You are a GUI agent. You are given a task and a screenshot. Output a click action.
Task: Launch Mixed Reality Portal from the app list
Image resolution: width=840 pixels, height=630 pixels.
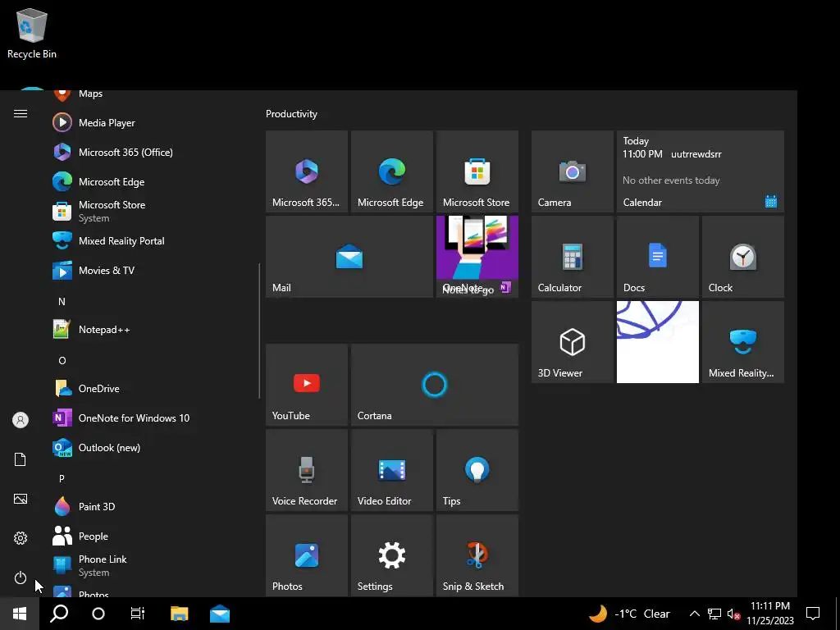pos(150,240)
